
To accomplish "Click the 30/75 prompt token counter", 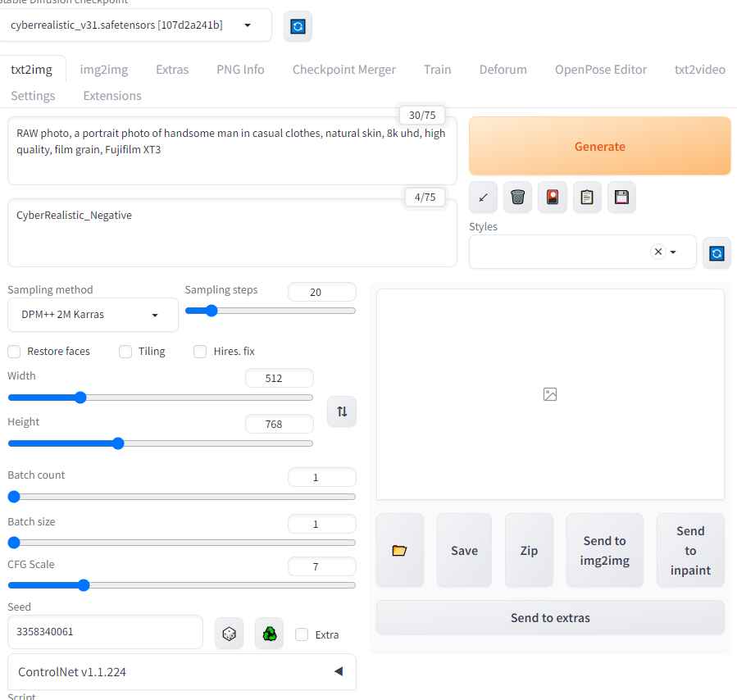I will tap(422, 115).
